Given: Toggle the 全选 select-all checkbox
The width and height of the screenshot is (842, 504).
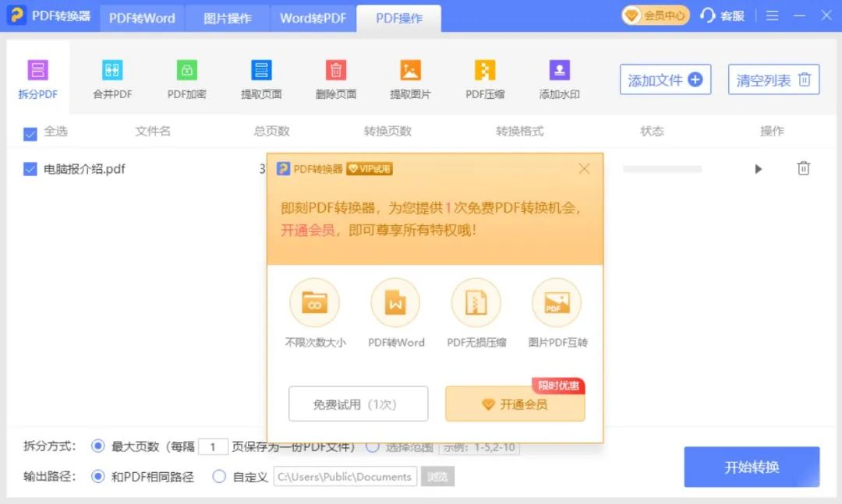Looking at the screenshot, I should pos(30,133).
